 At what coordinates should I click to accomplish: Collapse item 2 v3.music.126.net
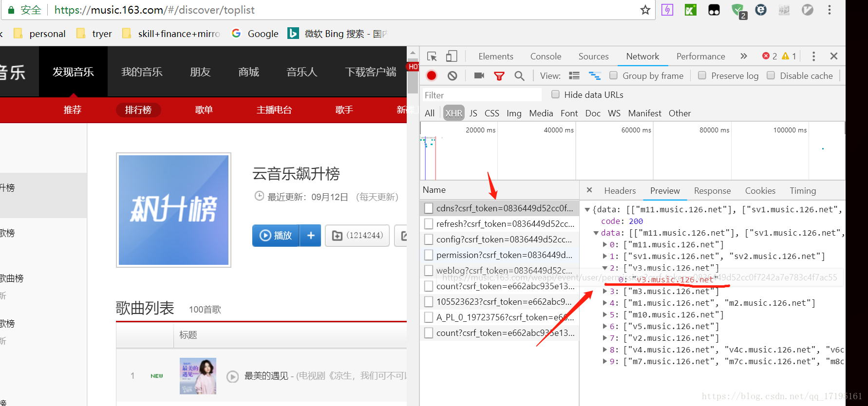pyautogui.click(x=605, y=268)
